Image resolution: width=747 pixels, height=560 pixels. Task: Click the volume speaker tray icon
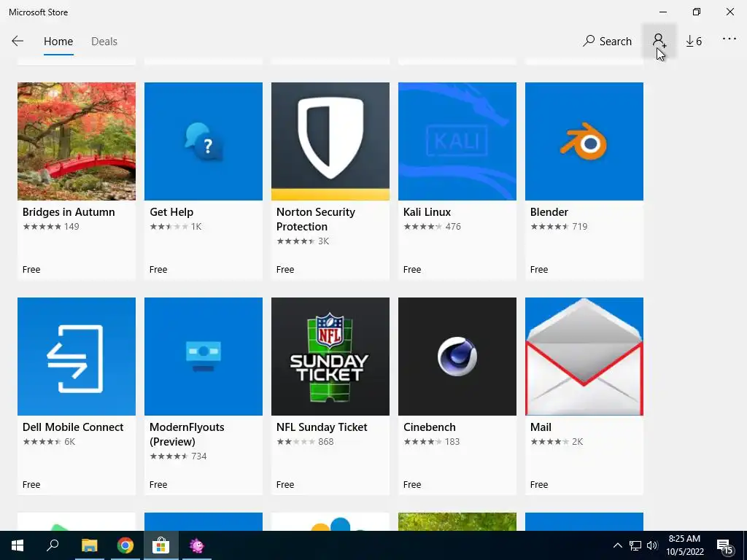[652, 545]
